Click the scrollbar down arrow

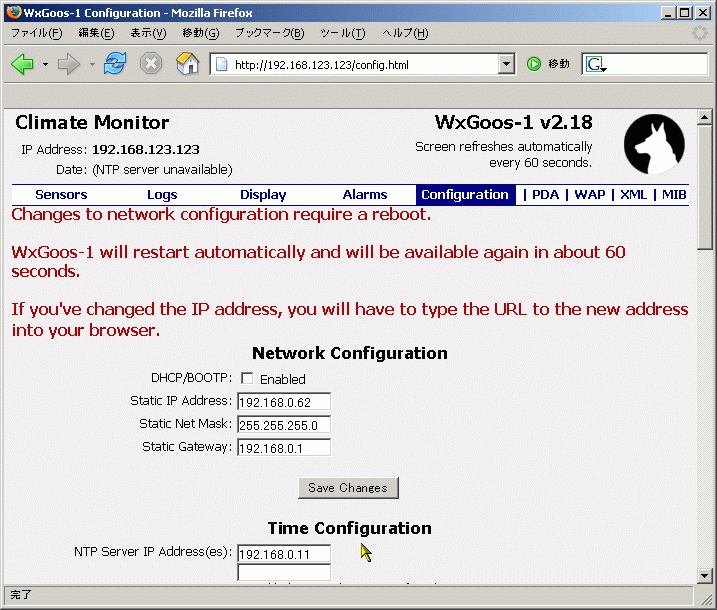(705, 575)
